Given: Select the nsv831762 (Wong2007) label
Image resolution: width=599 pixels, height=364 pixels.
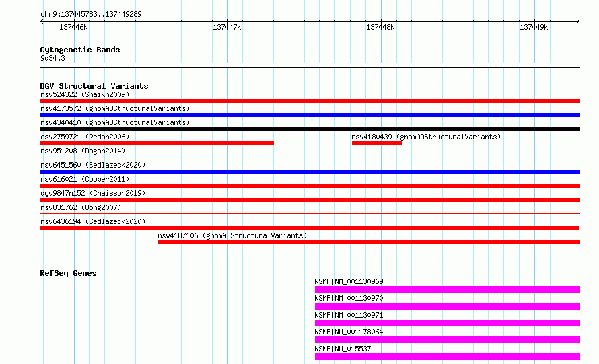Looking at the screenshot, I should click(81, 207).
